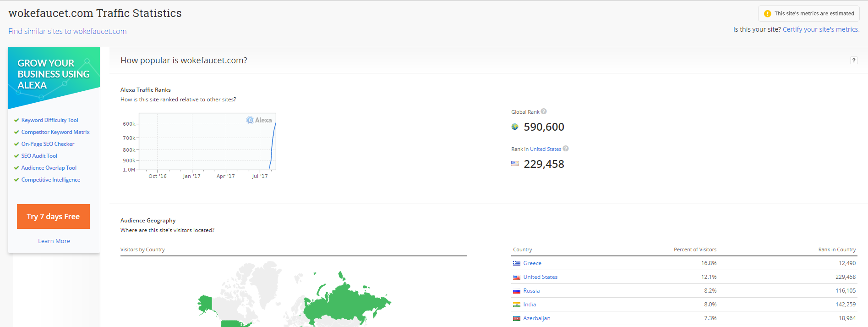Viewport: 868px width, 327px height.
Task: Click the US rank value 229,458 under Rank in United States
Action: point(544,164)
